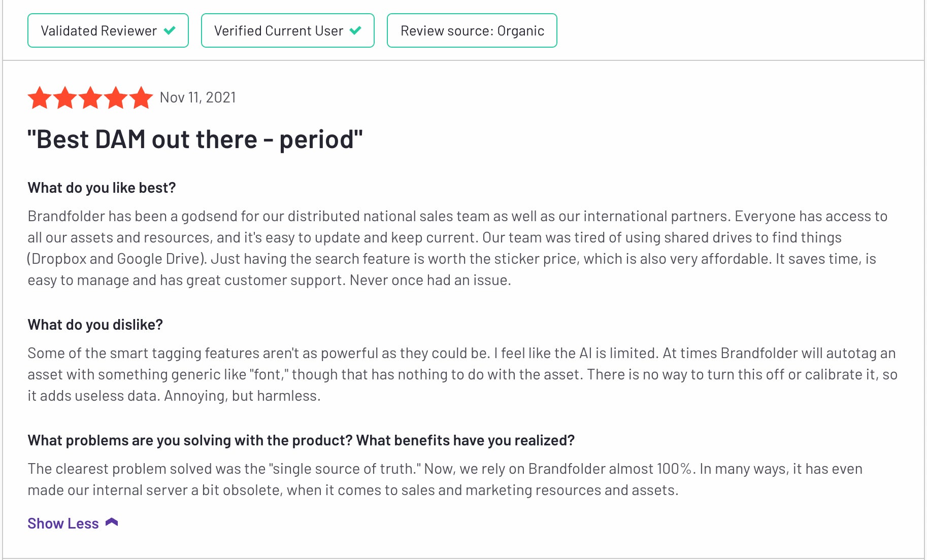Click the fifth orange rating star
Image resolution: width=927 pixels, height=560 pixels.
[x=141, y=97]
